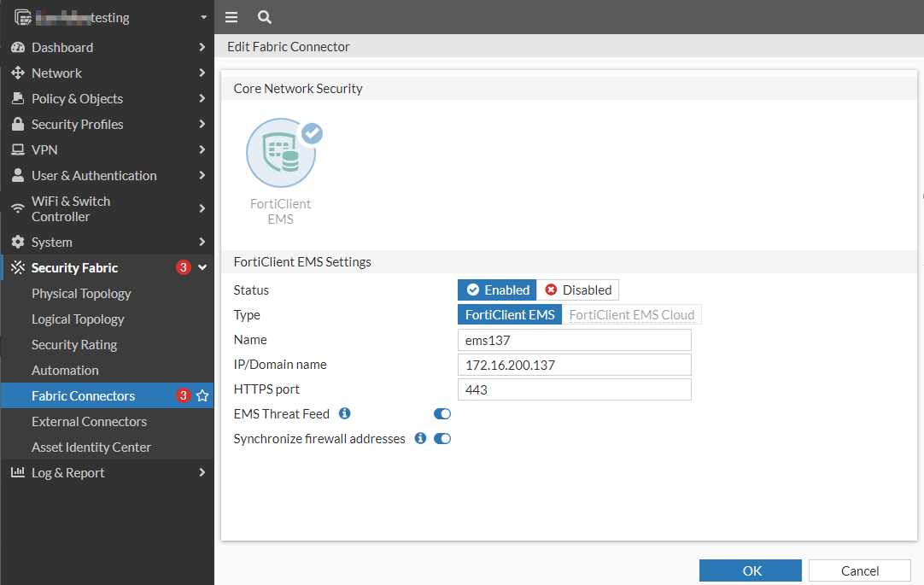The height and width of the screenshot is (585, 924).
Task: Click the Network sidebar icon
Action: (18, 73)
